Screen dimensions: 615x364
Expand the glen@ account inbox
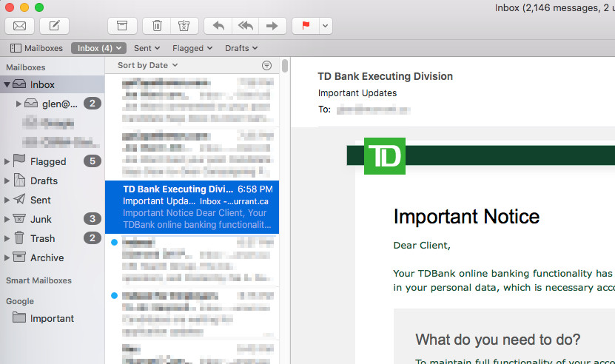pyautogui.click(x=19, y=104)
